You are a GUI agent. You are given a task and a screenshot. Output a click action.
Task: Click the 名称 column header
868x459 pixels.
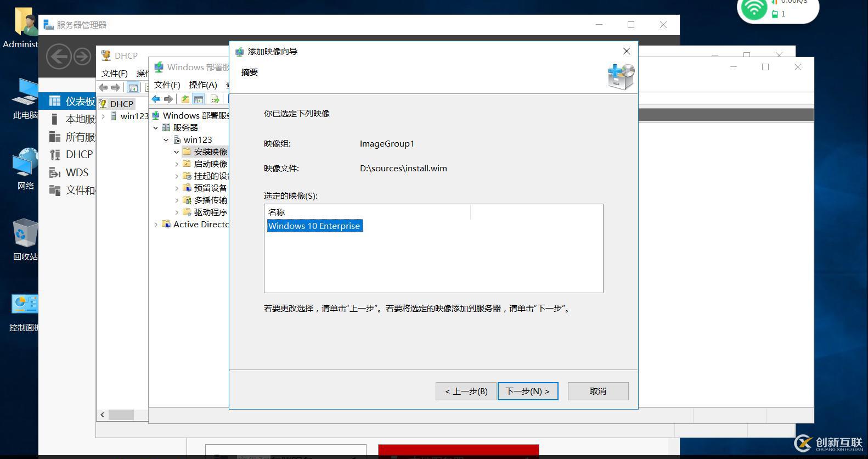367,212
